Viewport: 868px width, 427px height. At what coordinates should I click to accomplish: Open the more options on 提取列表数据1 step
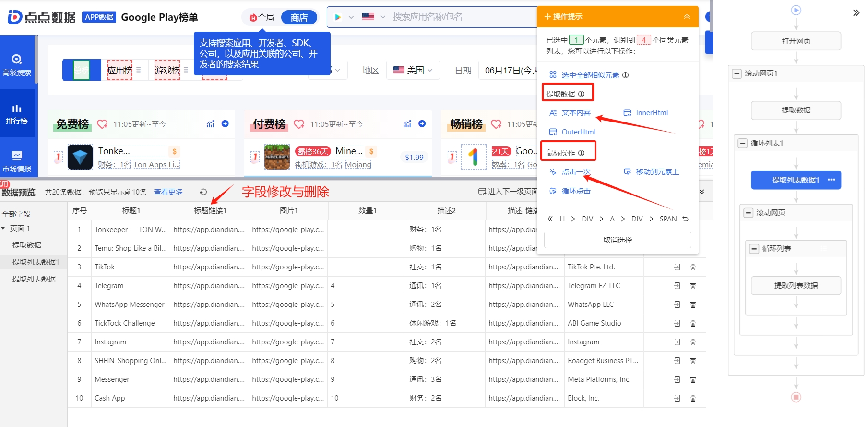[832, 180]
